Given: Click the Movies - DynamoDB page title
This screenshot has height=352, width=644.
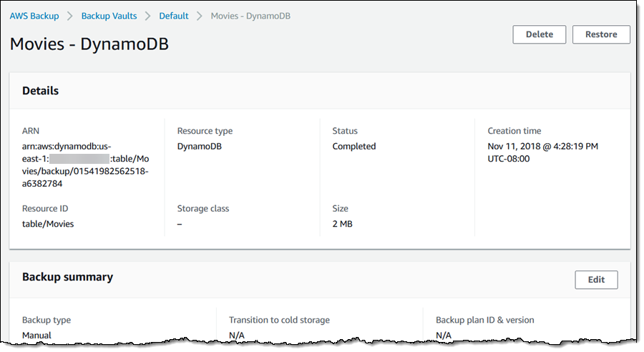Looking at the screenshot, I should (x=89, y=44).
